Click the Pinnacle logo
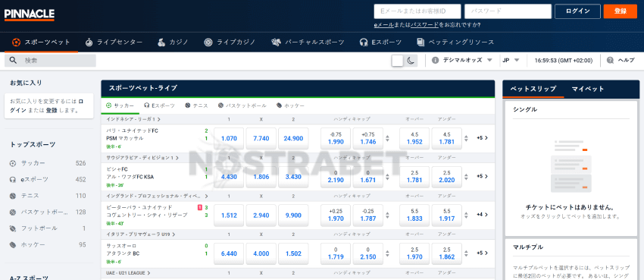The width and height of the screenshot is (644, 280). pyautogui.click(x=29, y=14)
